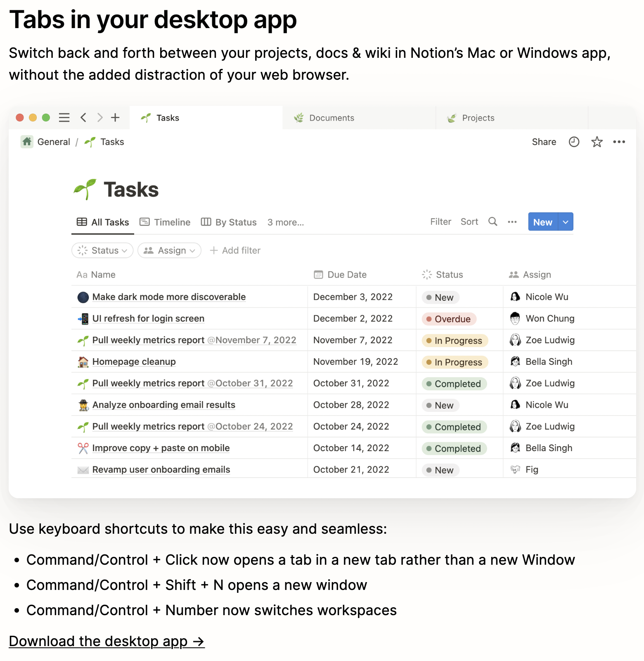
Task: Select the Timeline view
Action: (165, 222)
